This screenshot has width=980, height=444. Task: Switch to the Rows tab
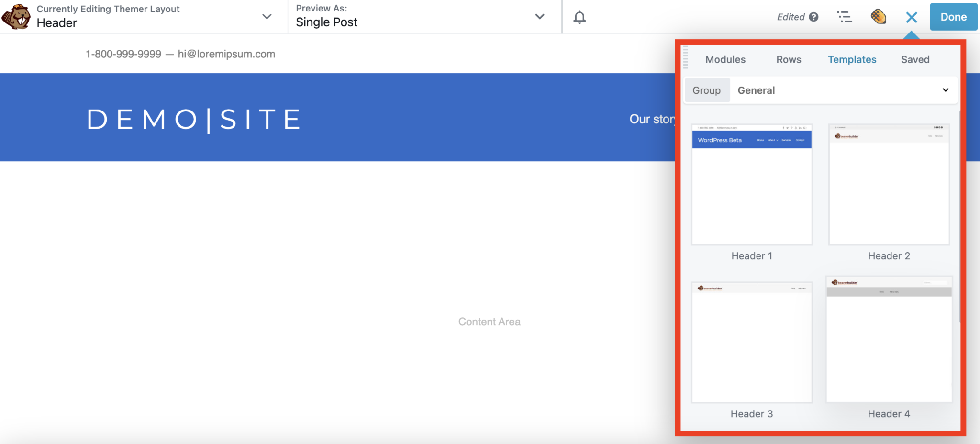click(788, 59)
